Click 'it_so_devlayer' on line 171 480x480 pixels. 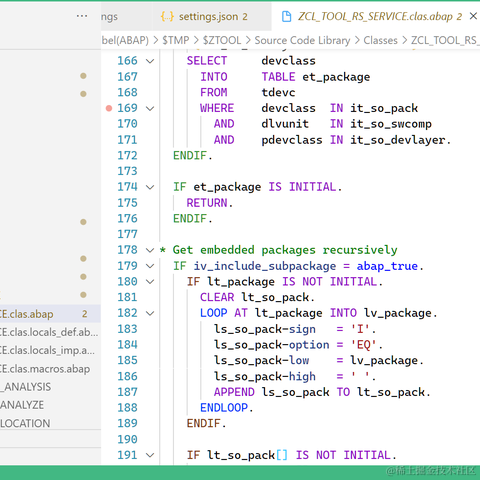click(x=397, y=140)
